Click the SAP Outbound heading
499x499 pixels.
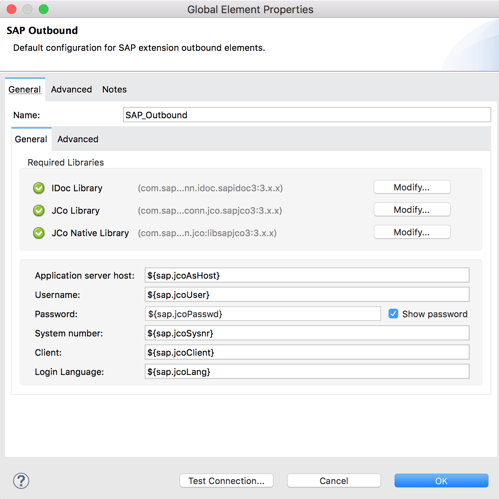[x=42, y=30]
